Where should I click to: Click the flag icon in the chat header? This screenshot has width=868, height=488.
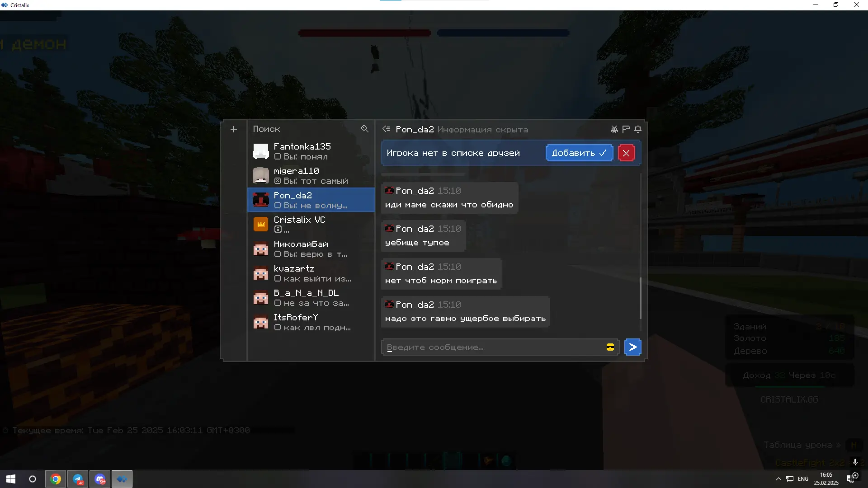[626, 129]
